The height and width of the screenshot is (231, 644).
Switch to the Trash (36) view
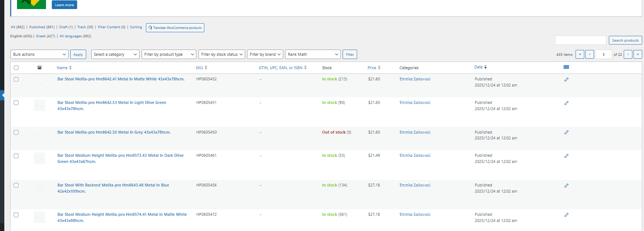coord(85,27)
